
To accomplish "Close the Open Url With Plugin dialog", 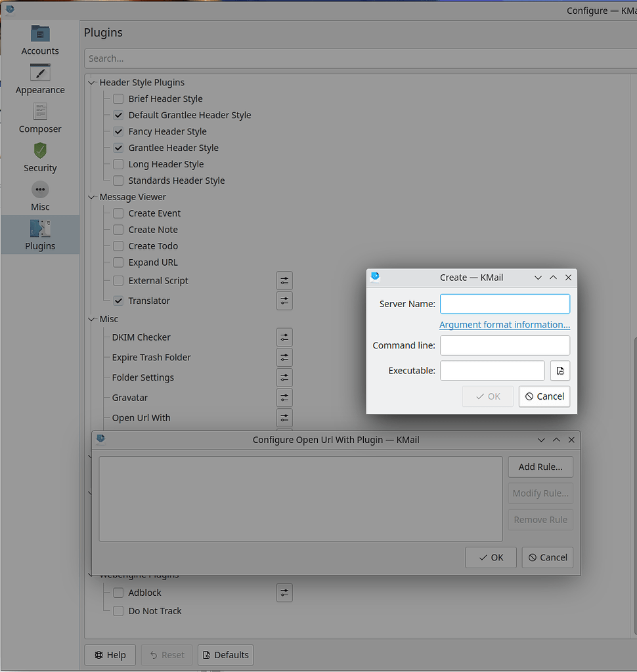I will click(571, 440).
